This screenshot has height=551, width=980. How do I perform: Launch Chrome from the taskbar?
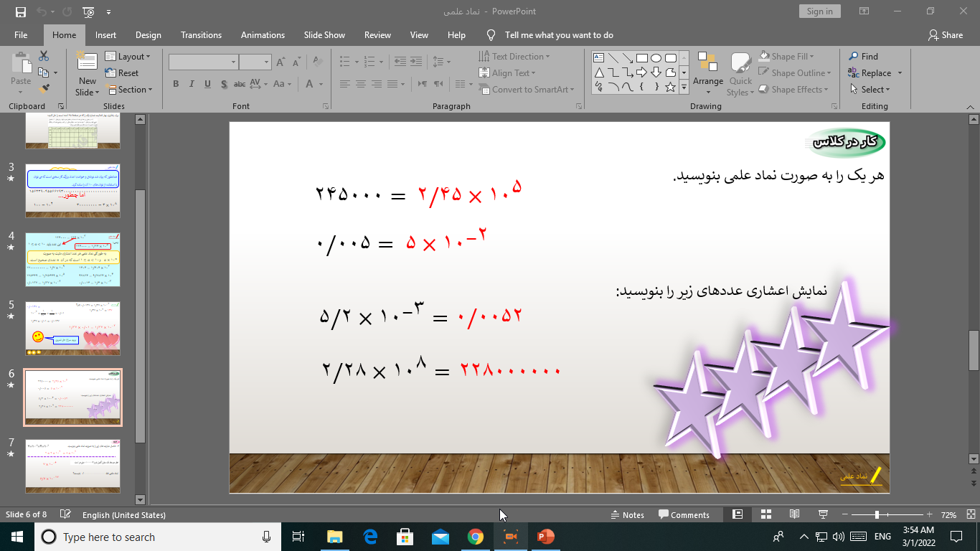475,537
